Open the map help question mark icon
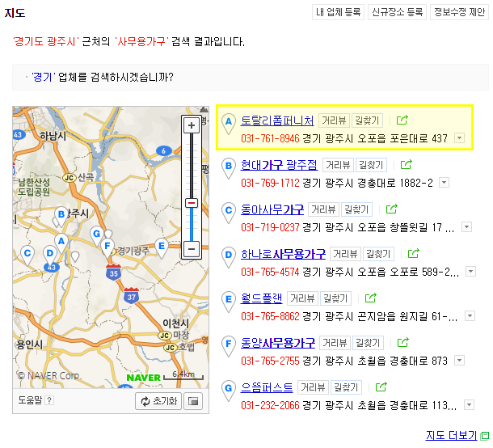493x448 pixels. coord(49,400)
